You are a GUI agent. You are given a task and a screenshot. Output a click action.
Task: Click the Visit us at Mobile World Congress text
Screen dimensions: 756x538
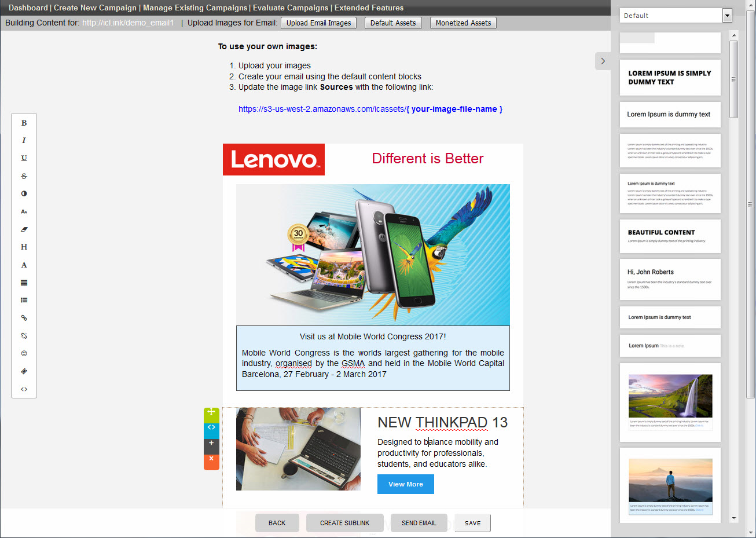tap(373, 336)
